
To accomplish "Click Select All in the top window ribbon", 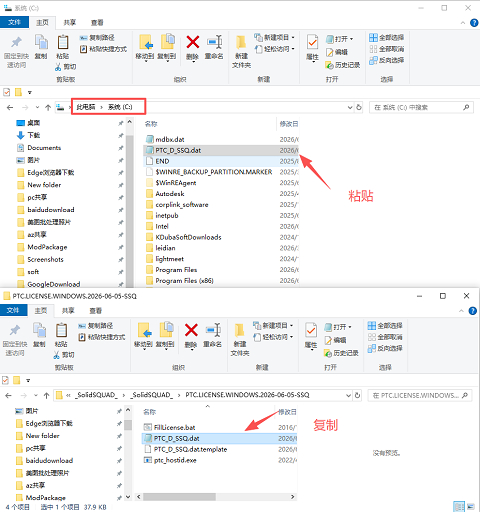I will click(387, 38).
